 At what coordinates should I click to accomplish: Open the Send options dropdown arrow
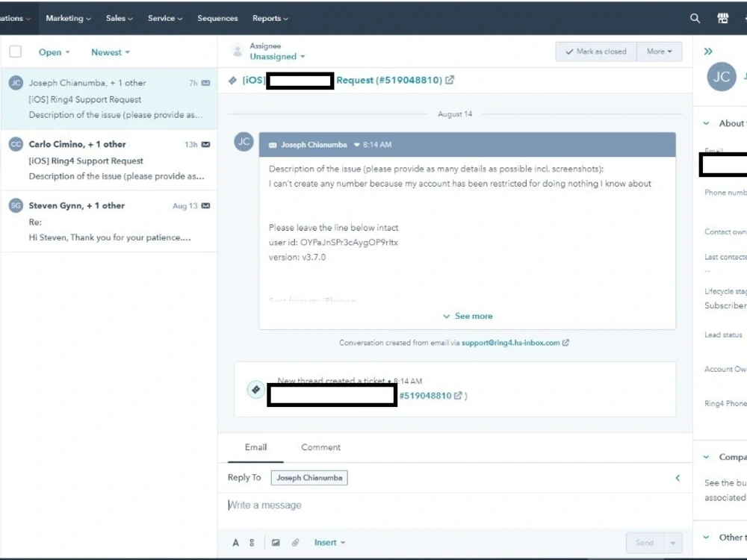673,543
